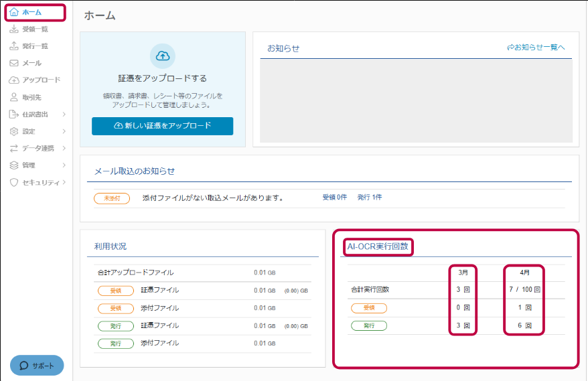Open 取引先 in the sidebar menu
The height and width of the screenshot is (381, 588).
[x=32, y=97]
